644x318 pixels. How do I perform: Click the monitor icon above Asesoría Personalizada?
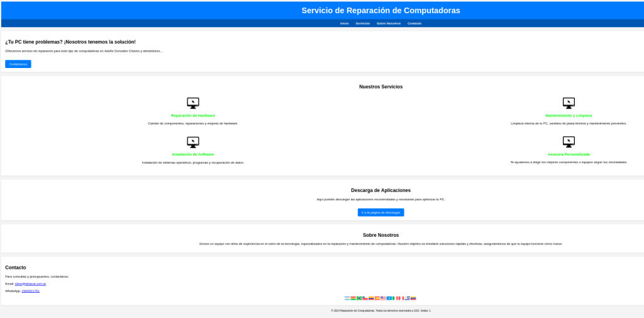tap(569, 142)
